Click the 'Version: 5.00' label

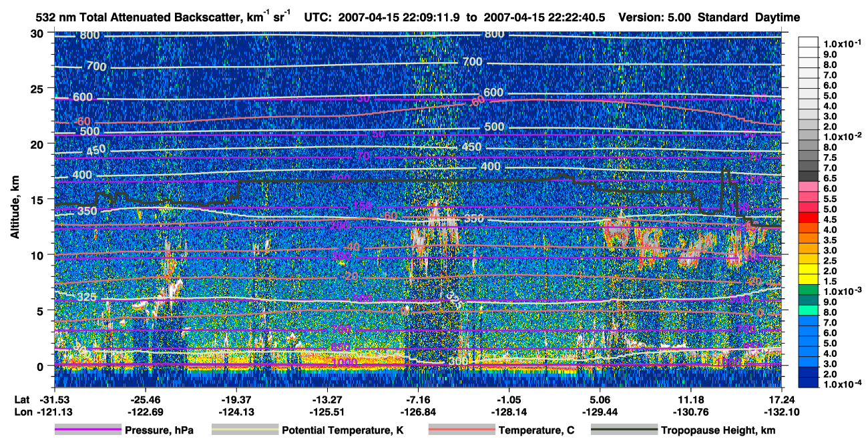click(x=656, y=18)
